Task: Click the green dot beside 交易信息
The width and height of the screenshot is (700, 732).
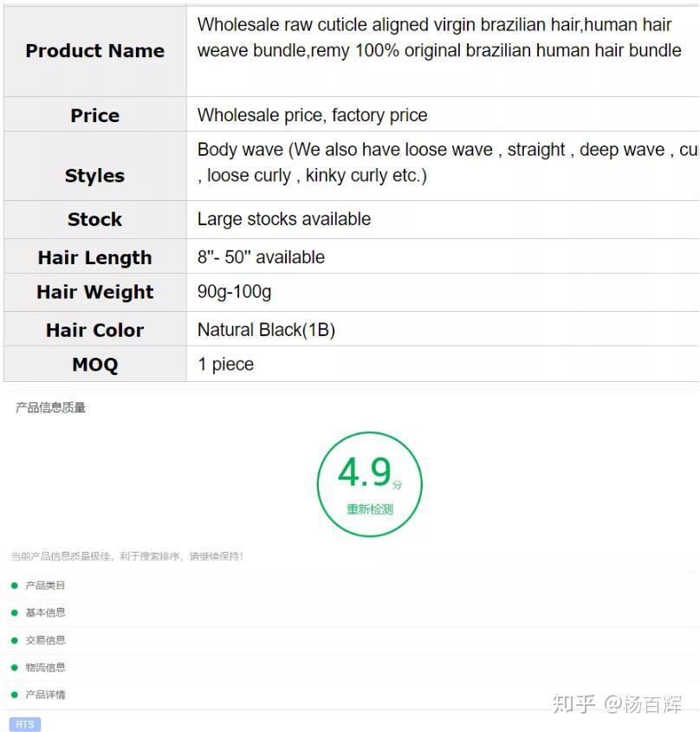Action: (15, 640)
